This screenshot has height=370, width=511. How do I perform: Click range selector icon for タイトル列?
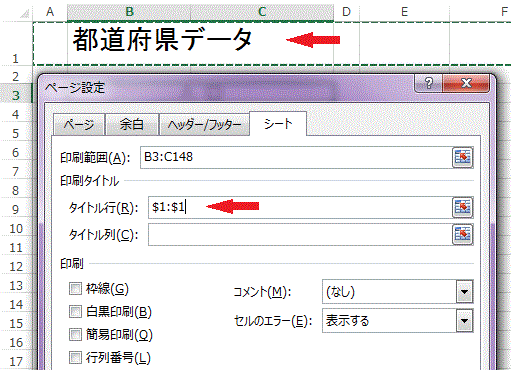pyautogui.click(x=463, y=235)
